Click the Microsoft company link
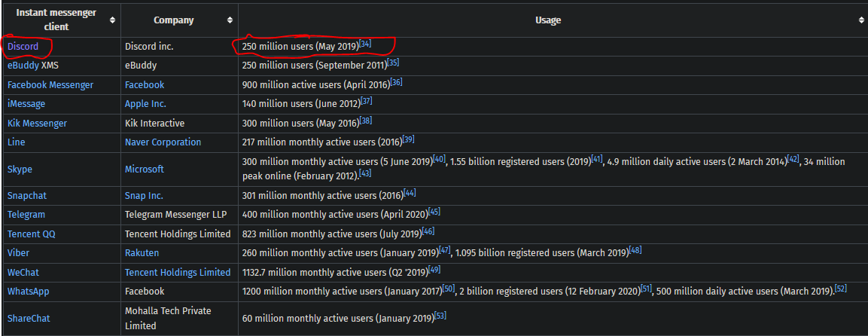Screen dimensions: 868x336 coord(144,170)
